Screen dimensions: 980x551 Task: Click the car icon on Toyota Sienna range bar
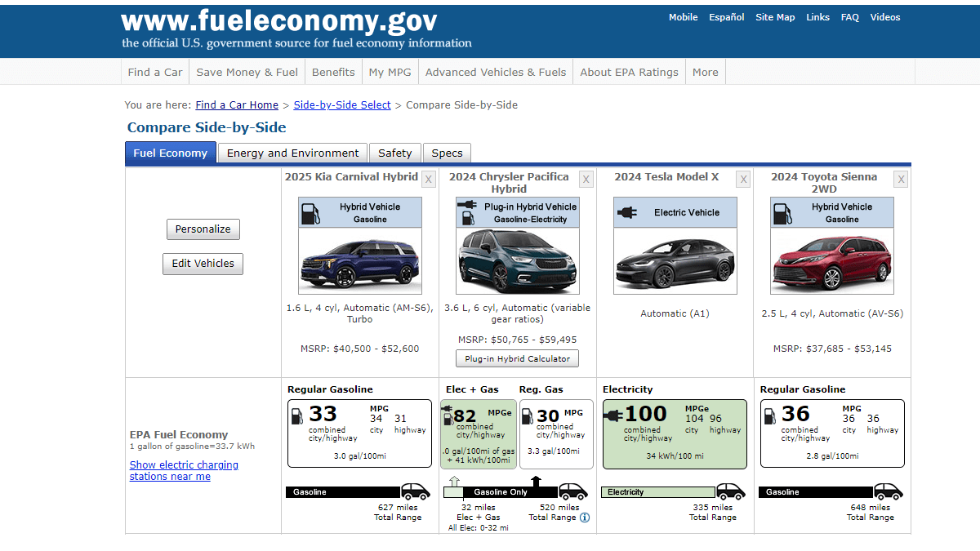point(889,491)
